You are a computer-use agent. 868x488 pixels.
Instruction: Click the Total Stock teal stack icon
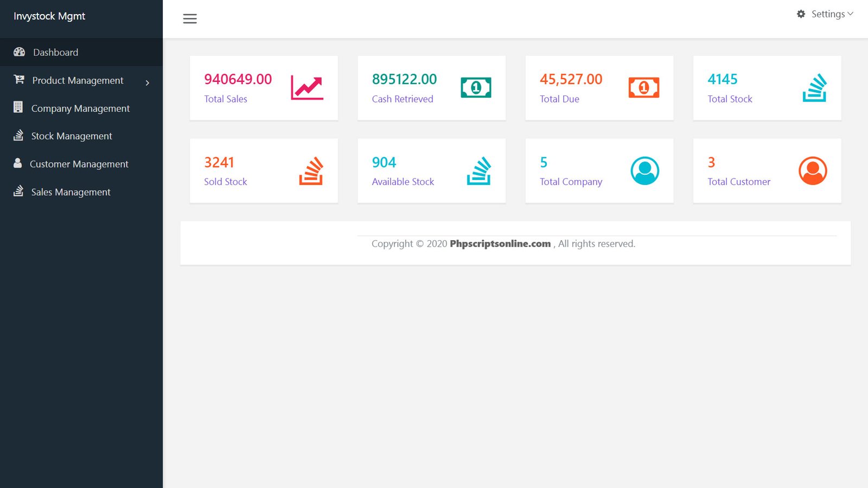(814, 88)
